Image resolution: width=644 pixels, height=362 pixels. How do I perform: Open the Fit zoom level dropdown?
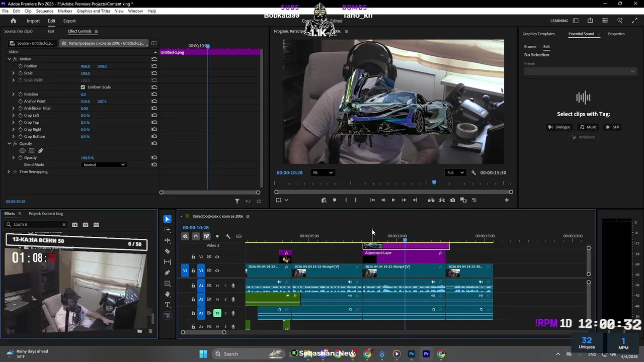(x=323, y=172)
